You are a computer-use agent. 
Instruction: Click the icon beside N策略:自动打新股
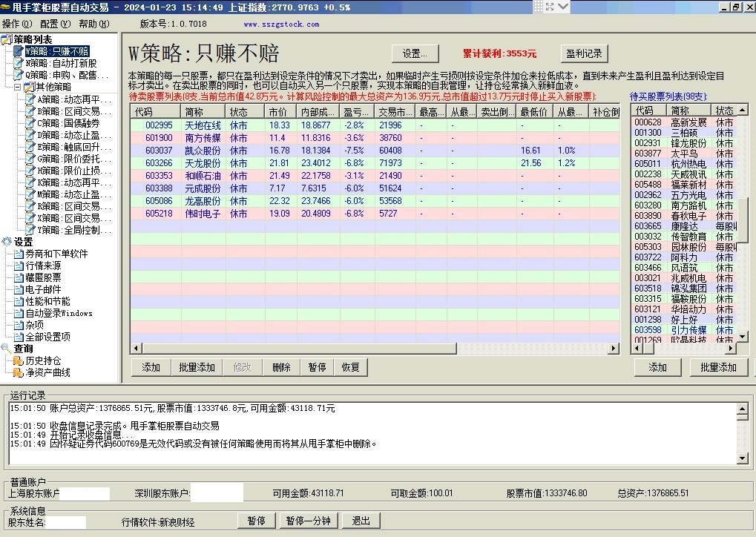click(x=19, y=64)
